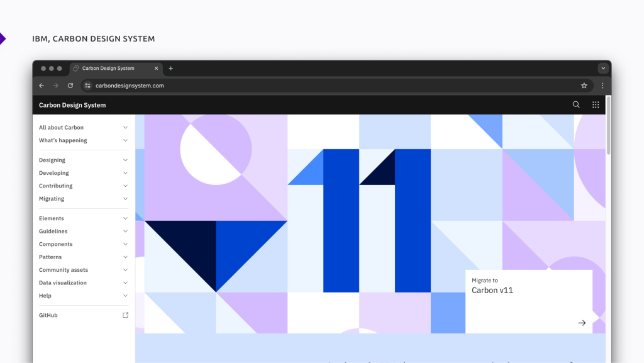Click the browser forward arrow
This screenshot has height=363, width=644.
(56, 86)
